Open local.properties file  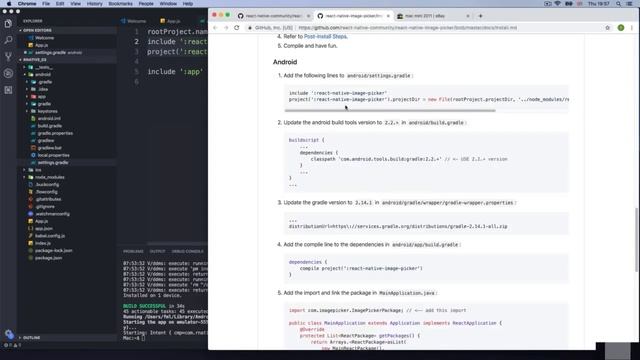coord(53,155)
